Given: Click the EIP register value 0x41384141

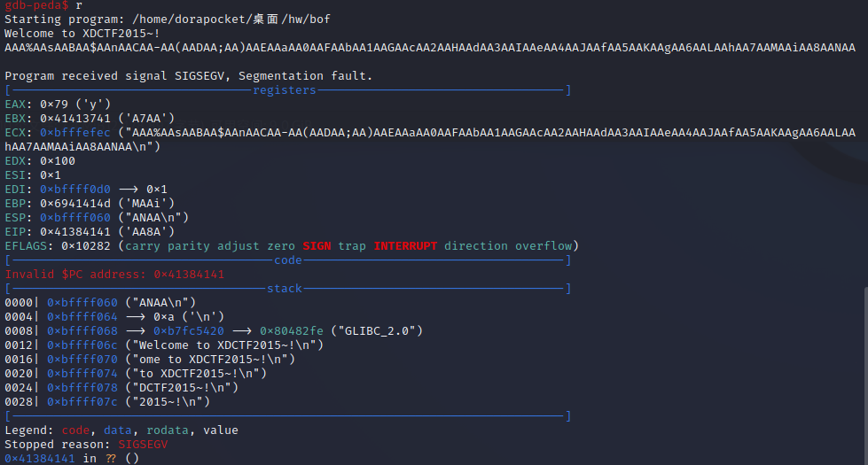Looking at the screenshot, I should coord(75,232).
